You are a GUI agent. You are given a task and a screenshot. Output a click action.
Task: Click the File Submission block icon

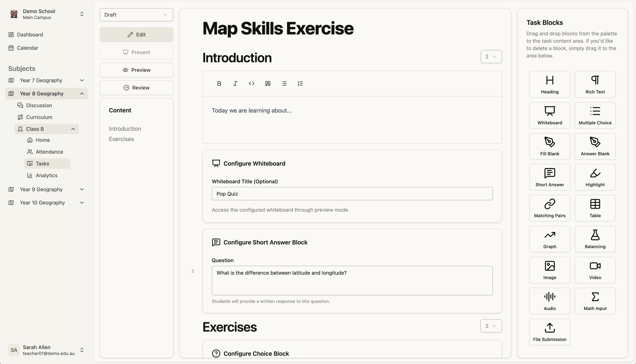pos(550,332)
